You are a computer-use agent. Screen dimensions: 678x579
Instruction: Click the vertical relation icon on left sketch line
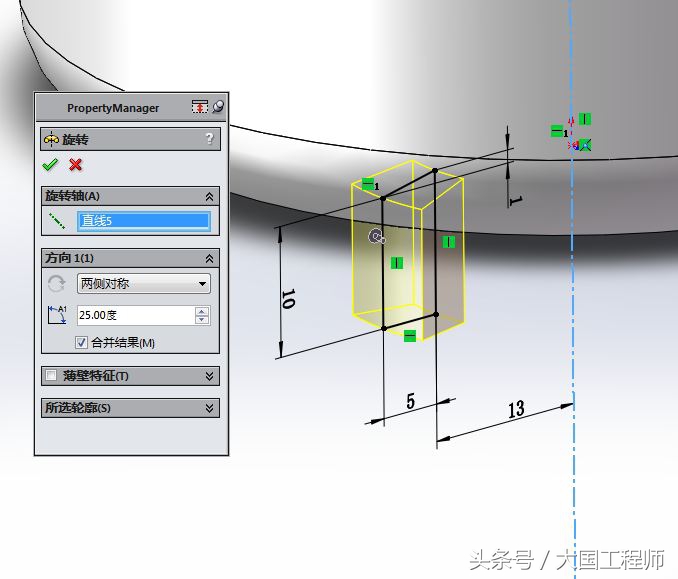click(397, 263)
